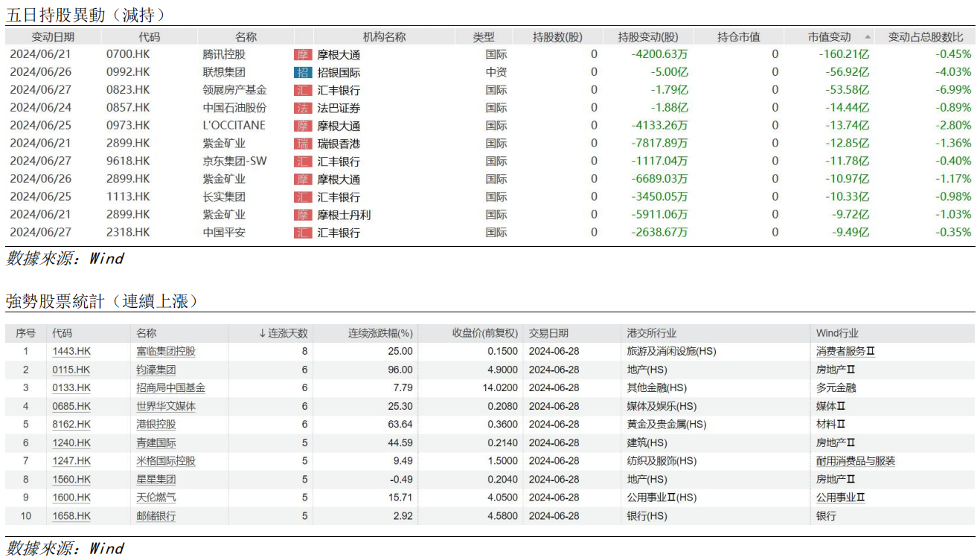Select the 天伦燃气 name cell

tap(156, 498)
